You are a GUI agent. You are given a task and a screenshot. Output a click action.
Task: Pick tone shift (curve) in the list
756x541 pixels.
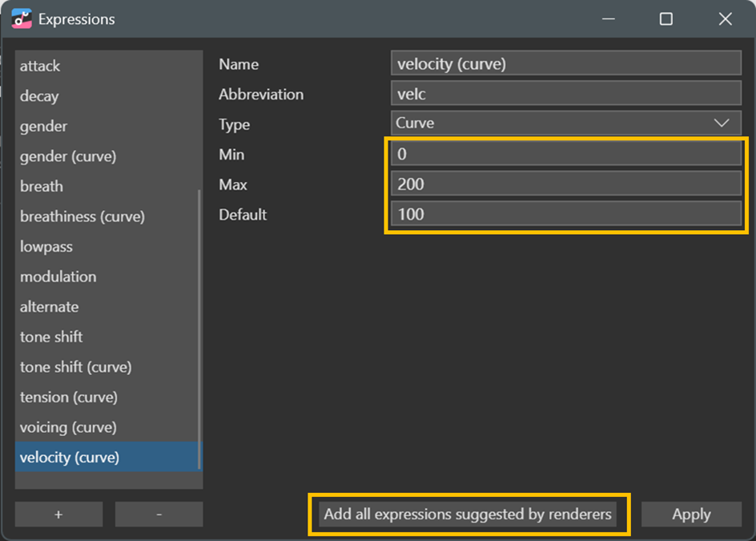(x=108, y=367)
